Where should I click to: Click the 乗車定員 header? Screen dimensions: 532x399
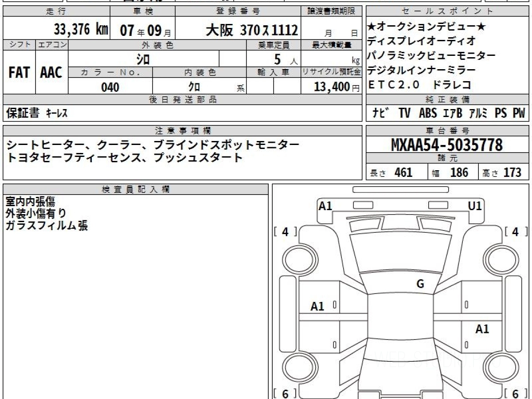point(274,45)
